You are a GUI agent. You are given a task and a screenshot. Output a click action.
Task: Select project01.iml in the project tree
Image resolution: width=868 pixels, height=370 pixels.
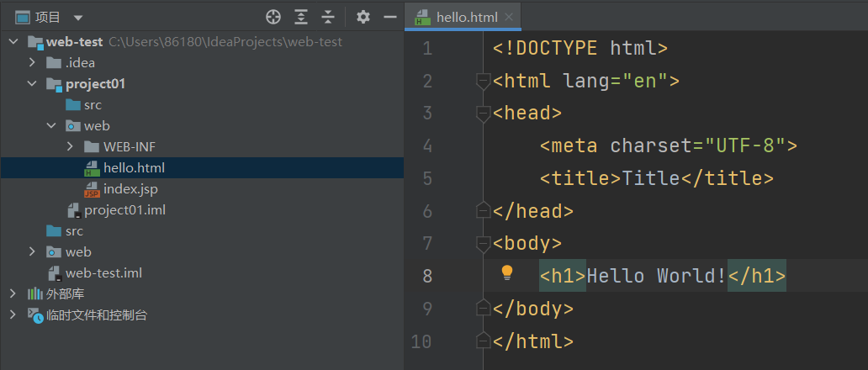(x=124, y=210)
